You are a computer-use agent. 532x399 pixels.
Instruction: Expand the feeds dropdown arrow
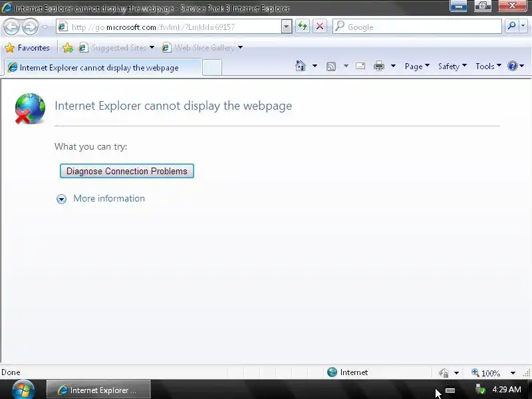(x=346, y=66)
